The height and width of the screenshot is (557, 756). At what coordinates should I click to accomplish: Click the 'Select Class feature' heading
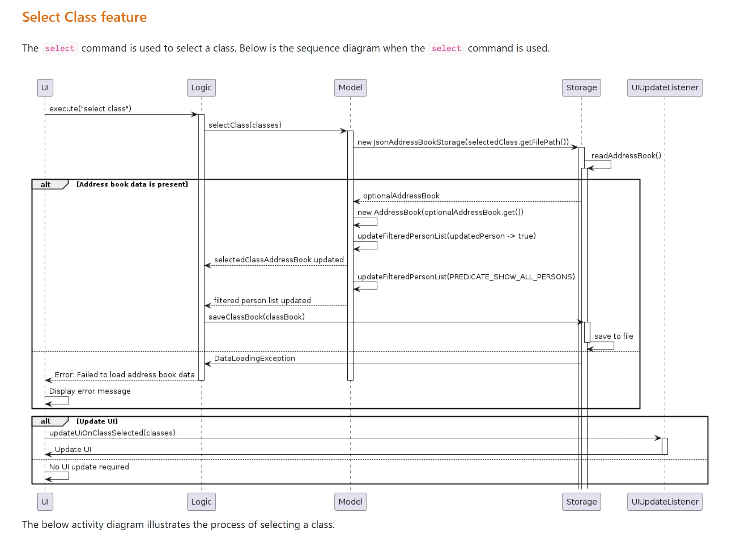(84, 17)
